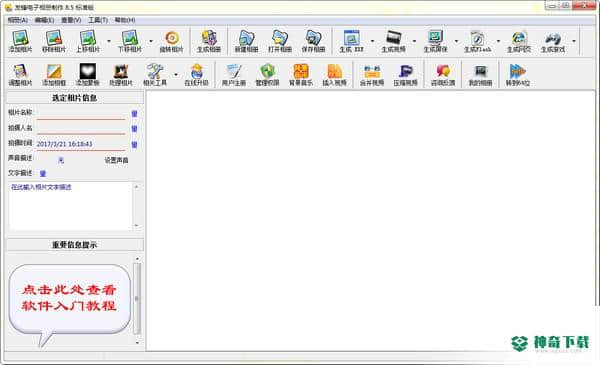Click the blue link next to 文字描述
600x365 pixels.
tap(43, 173)
